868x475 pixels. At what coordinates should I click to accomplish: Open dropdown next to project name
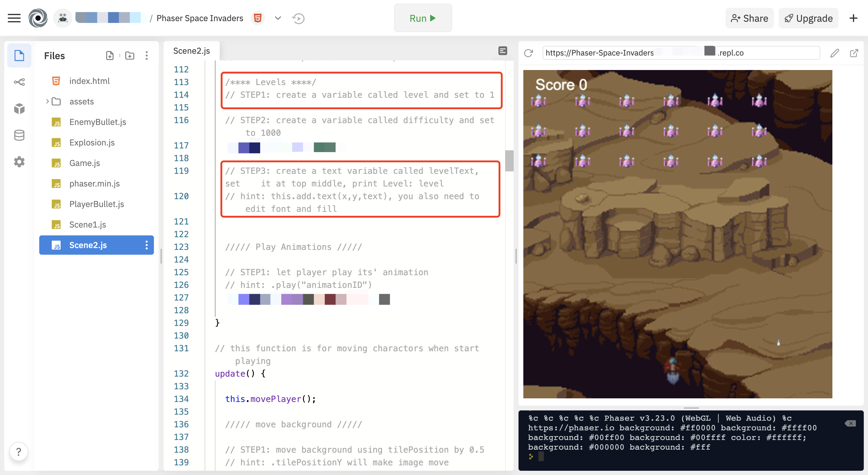click(x=278, y=18)
